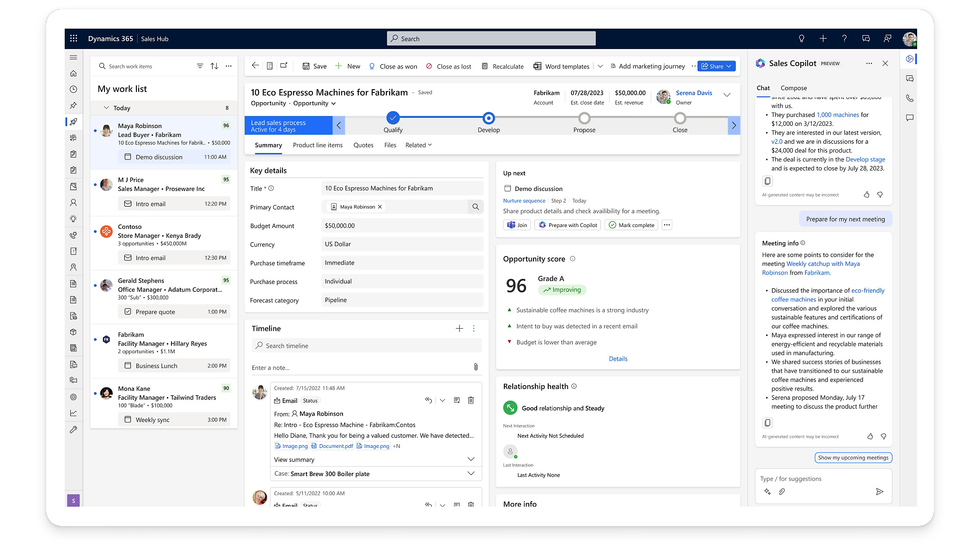Click the lightbulb icon in top bar
This screenshot has height=551, width=980.
pos(802,39)
